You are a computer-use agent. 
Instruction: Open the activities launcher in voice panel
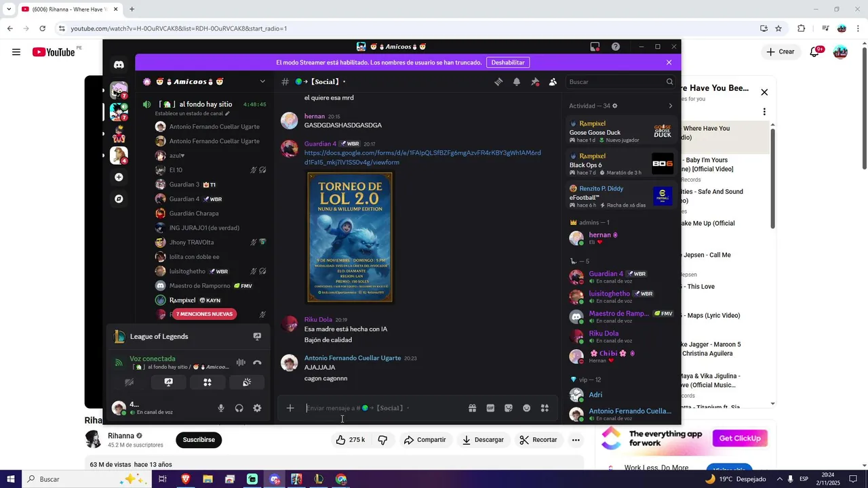pyautogui.click(x=208, y=382)
